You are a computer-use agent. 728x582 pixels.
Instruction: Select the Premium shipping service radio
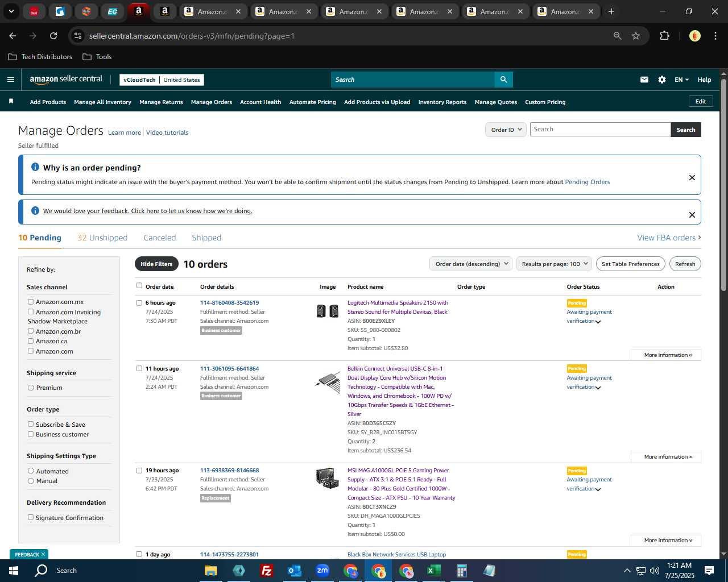(31, 388)
